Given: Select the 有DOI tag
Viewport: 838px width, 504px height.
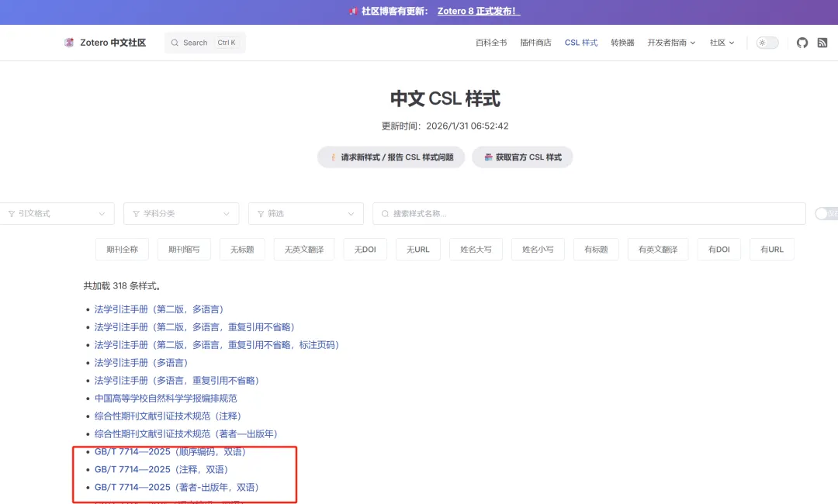Looking at the screenshot, I should click(x=719, y=250).
